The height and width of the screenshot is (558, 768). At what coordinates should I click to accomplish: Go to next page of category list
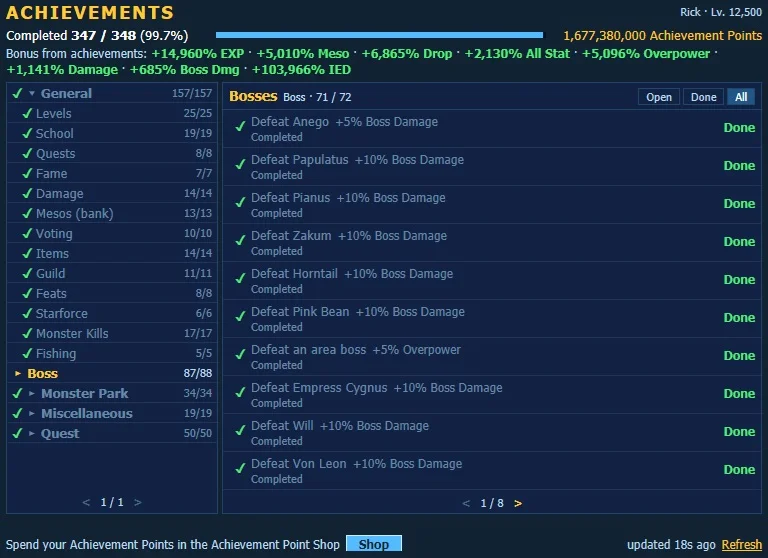138,502
